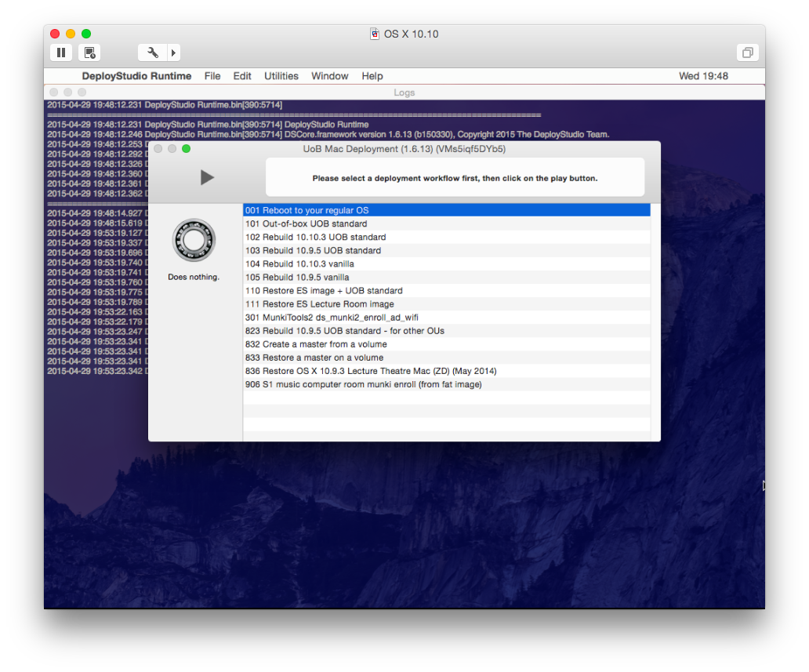The width and height of the screenshot is (809, 672).
Task: Click the UoB Mac Deployment window title
Action: [404, 149]
